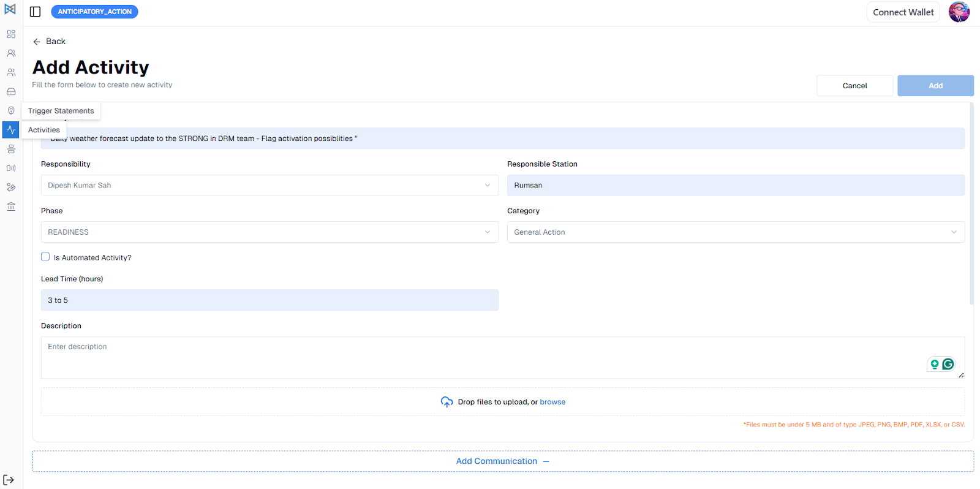The height and width of the screenshot is (489, 980).
Task: Click the Responsible Station label
Action: tap(542, 164)
